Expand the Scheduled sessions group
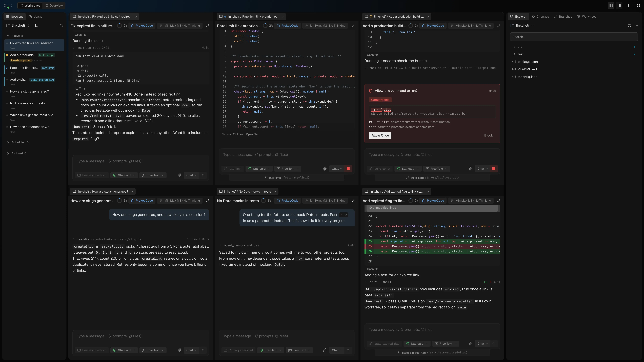 pos(17,142)
